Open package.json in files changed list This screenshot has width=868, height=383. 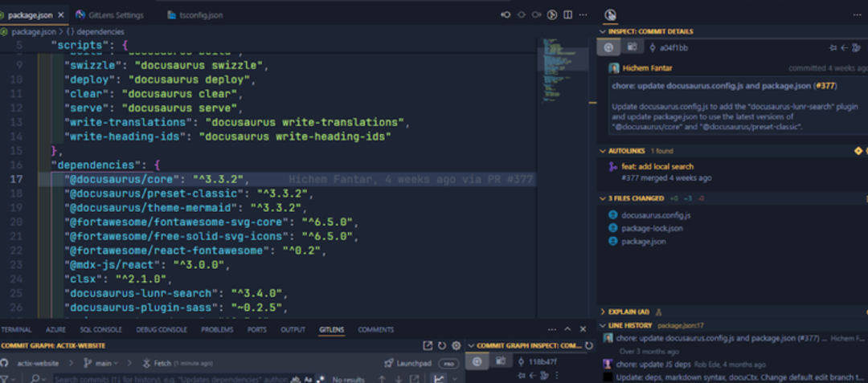[x=643, y=241]
